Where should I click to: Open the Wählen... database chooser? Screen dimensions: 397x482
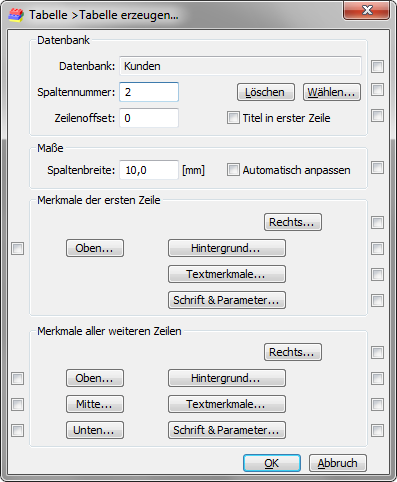click(x=332, y=92)
